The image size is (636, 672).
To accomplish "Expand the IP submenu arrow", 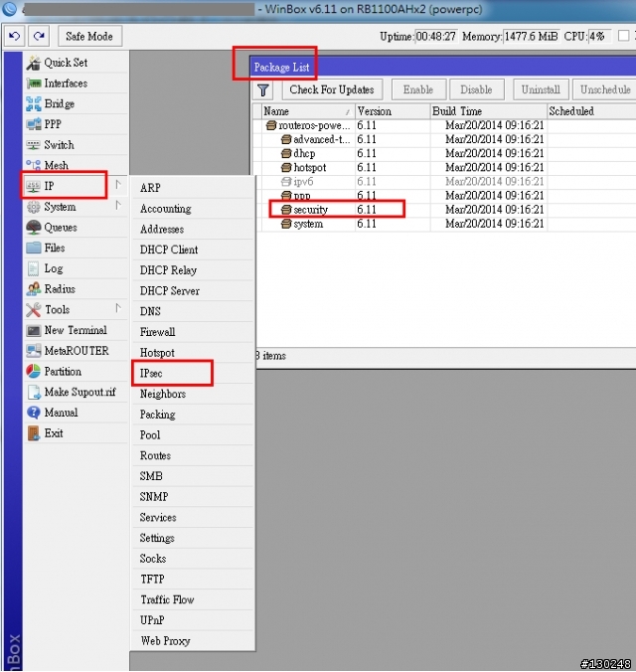I will (118, 185).
